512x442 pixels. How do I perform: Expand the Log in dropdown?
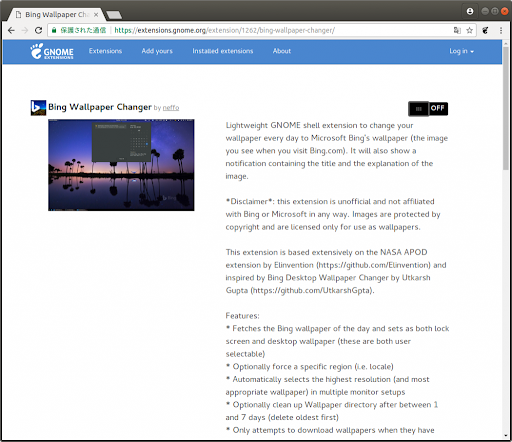point(461,51)
